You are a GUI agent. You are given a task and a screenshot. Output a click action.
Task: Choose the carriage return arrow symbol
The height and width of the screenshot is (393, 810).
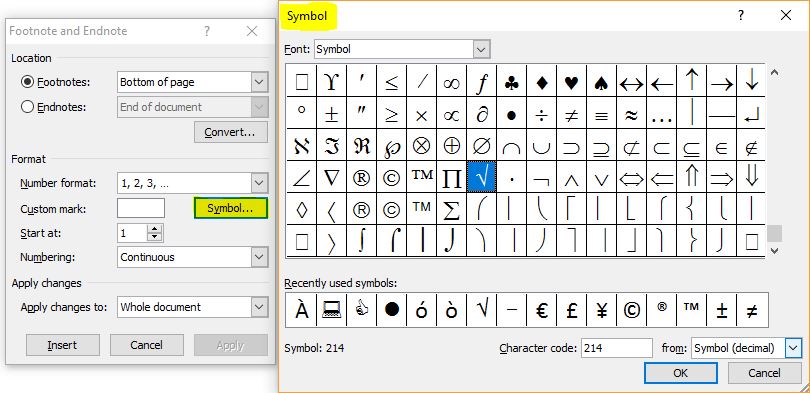[x=751, y=113]
